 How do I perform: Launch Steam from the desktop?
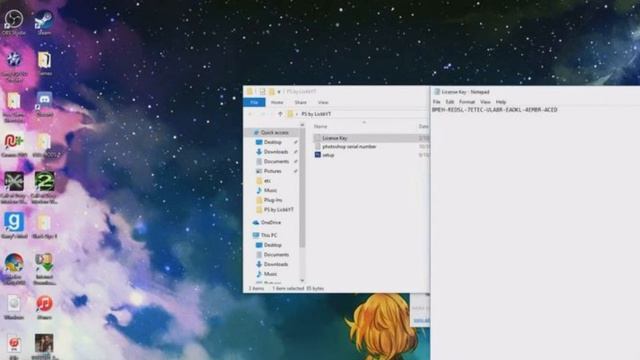[44, 19]
